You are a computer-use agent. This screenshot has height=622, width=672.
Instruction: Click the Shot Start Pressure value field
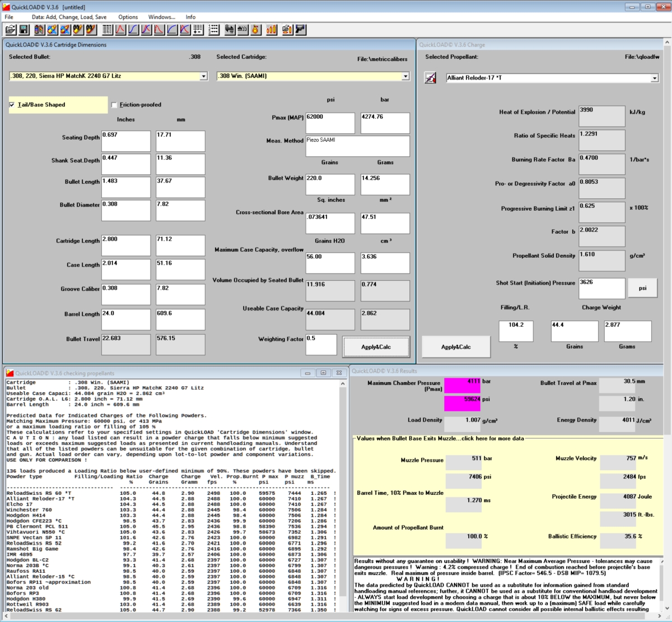[602, 288]
